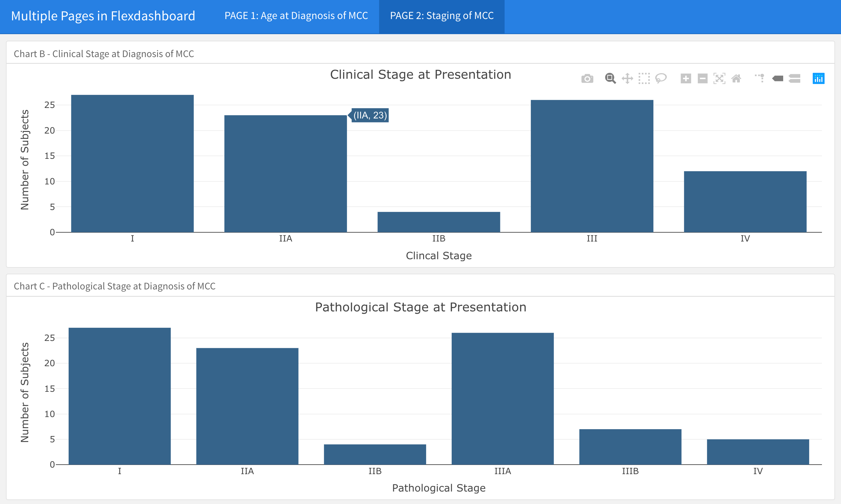Click the Zoom In plus icon
Viewport: 841px width, 504px height.
tap(686, 78)
